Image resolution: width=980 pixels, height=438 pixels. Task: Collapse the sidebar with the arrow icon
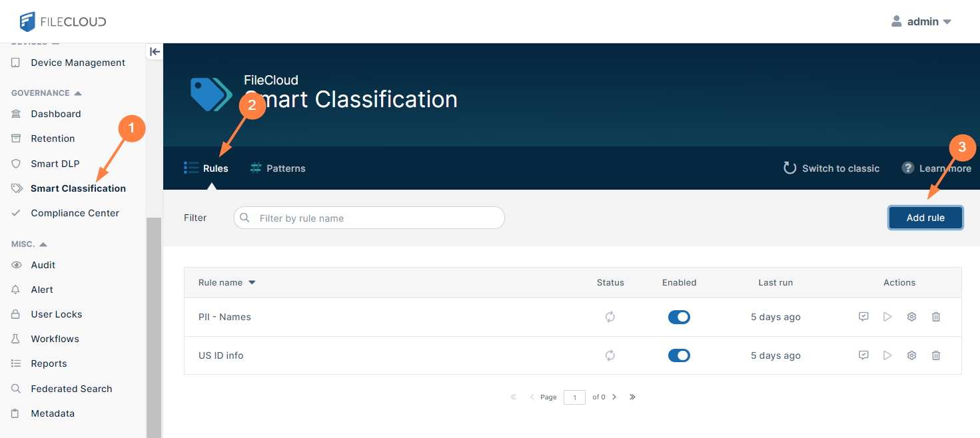pos(155,51)
